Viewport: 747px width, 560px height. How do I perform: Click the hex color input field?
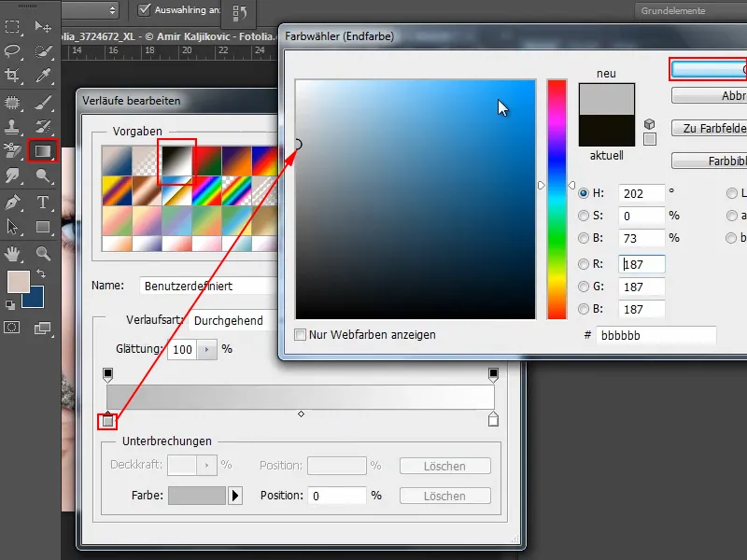tap(656, 336)
